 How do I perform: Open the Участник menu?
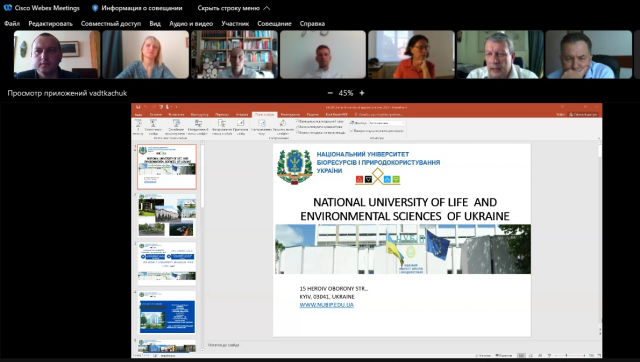(x=235, y=24)
